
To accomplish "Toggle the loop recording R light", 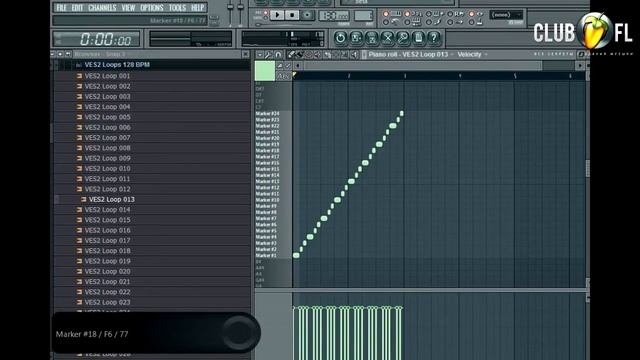I will pos(450,14).
